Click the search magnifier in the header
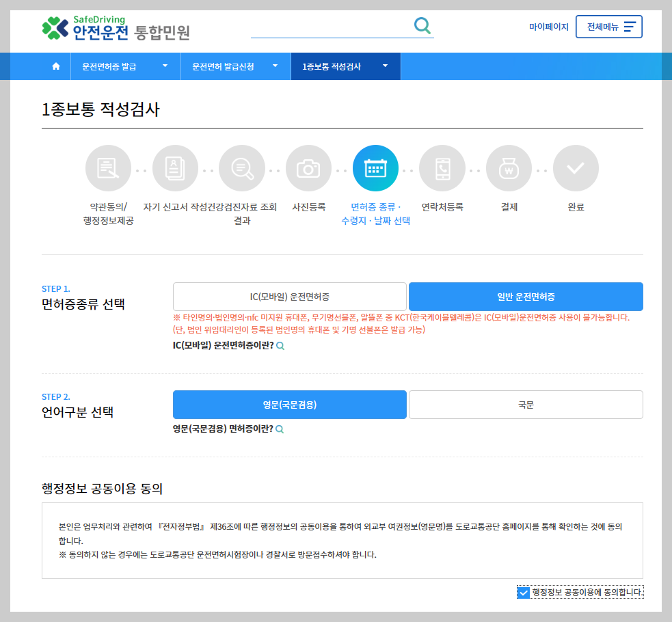The height and width of the screenshot is (622, 672). click(x=422, y=25)
